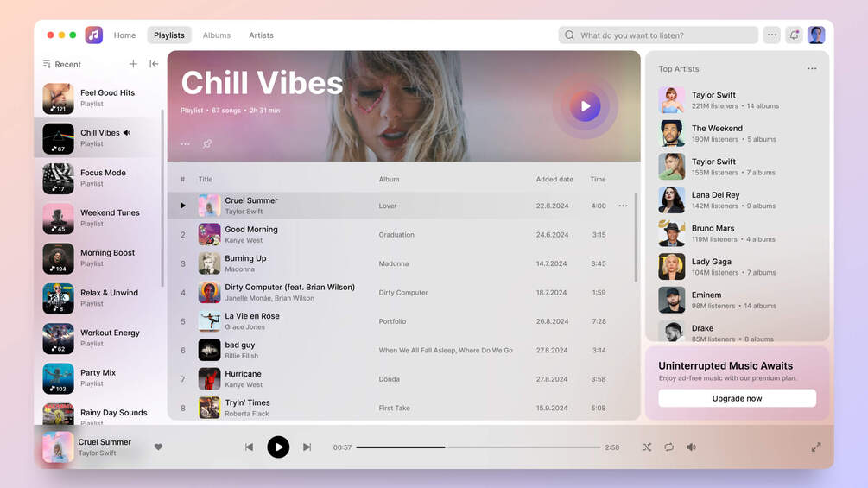Open the Party Mix playlist
868x488 pixels.
click(x=98, y=378)
